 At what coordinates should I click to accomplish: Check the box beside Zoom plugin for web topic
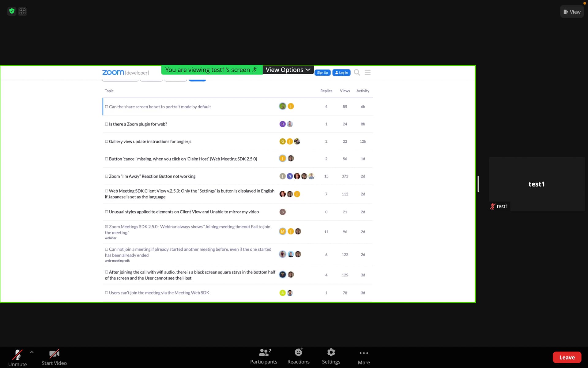(107, 124)
